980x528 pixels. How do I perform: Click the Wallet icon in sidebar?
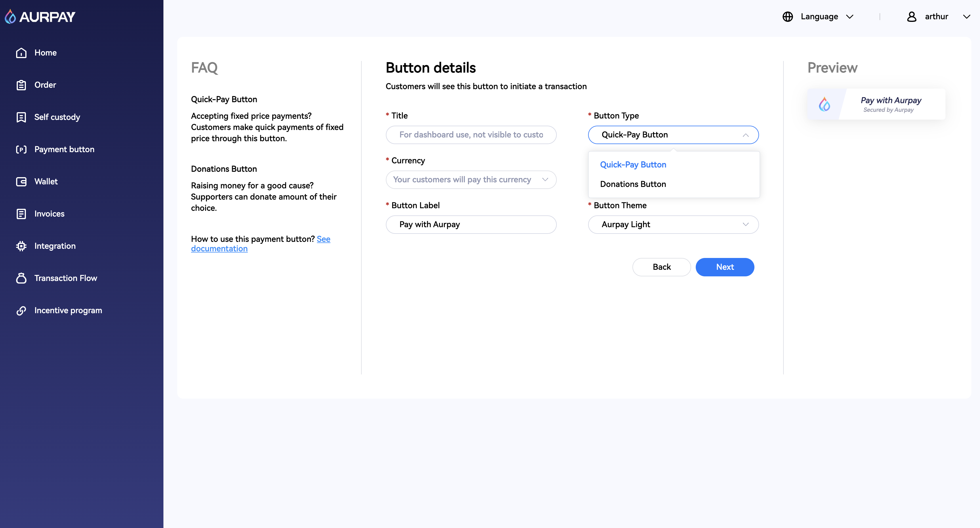[21, 182]
